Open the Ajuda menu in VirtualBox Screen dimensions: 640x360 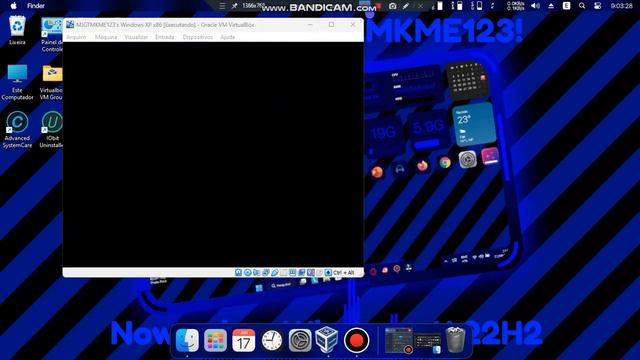tap(227, 37)
